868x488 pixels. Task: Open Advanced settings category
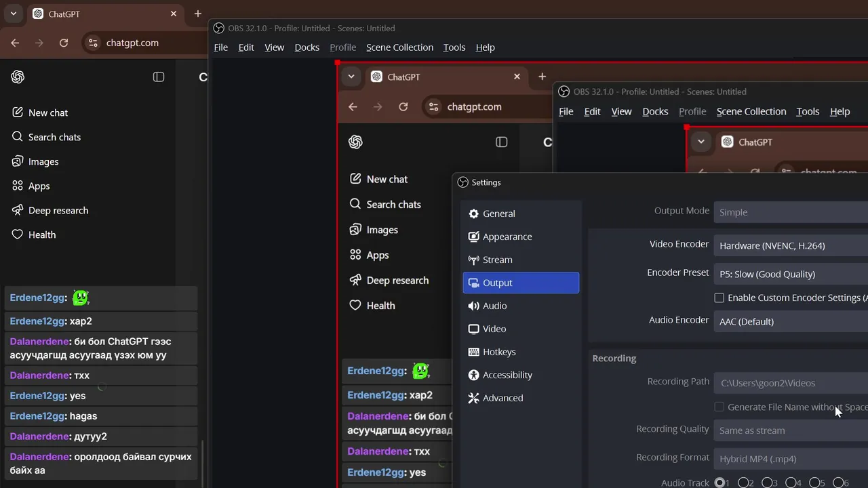[x=521, y=398]
